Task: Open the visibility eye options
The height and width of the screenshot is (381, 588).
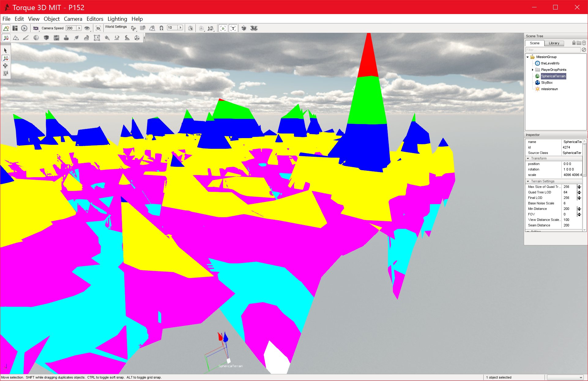Action: (87, 28)
